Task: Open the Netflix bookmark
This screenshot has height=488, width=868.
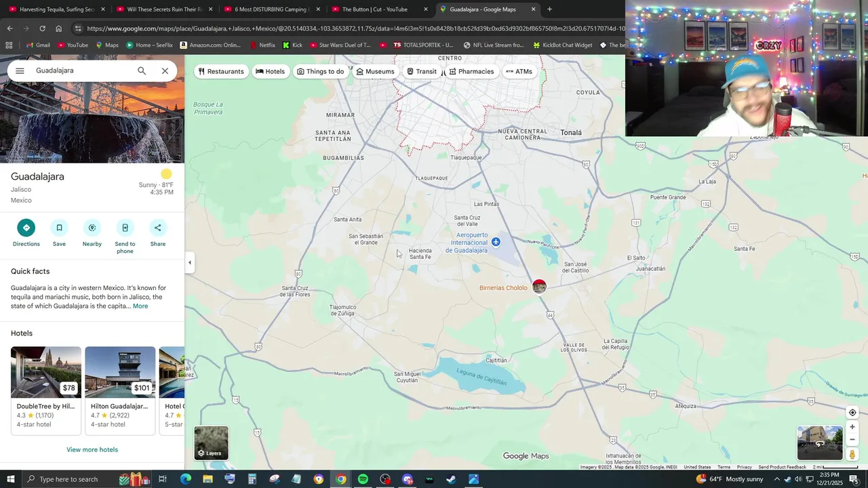Action: tap(262, 45)
